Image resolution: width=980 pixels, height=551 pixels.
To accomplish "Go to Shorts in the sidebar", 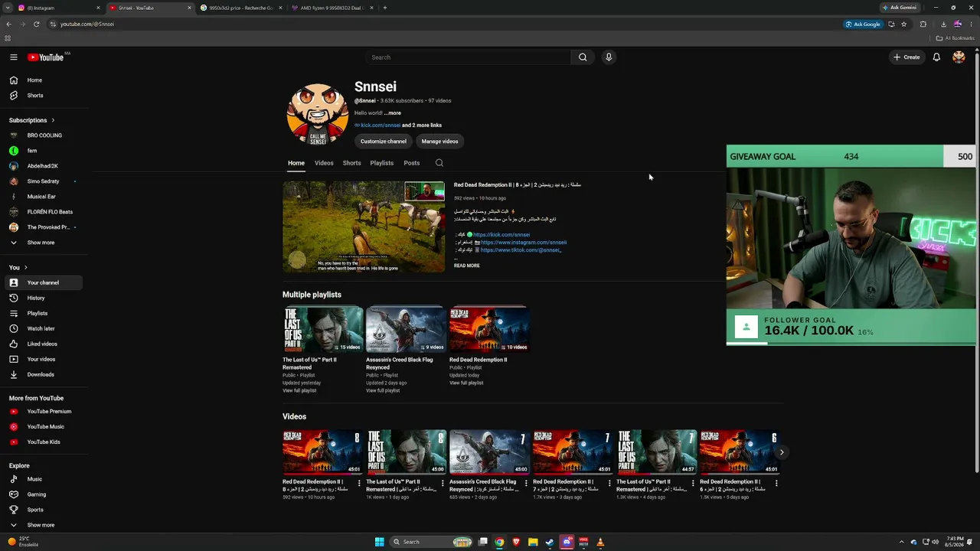I will pyautogui.click(x=42, y=96).
